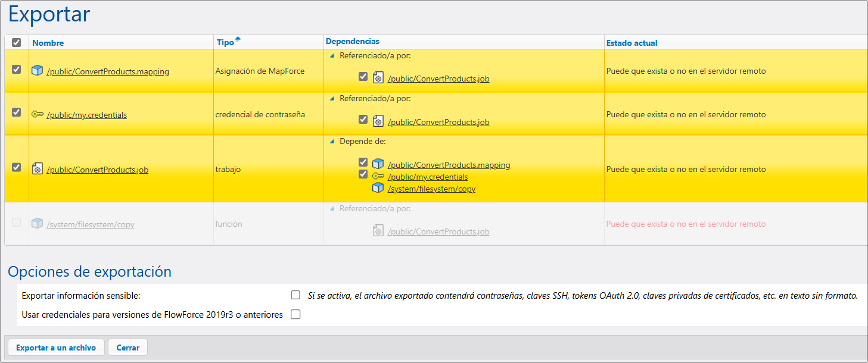Click job icon in my.credentials dependencies
Screen dimensions: 868x363
(378, 121)
